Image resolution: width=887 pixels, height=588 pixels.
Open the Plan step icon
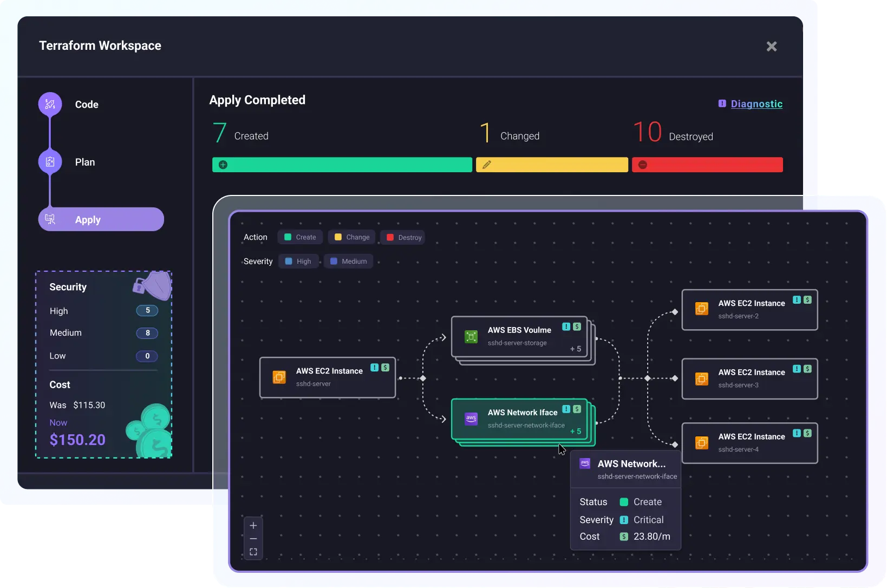click(50, 162)
